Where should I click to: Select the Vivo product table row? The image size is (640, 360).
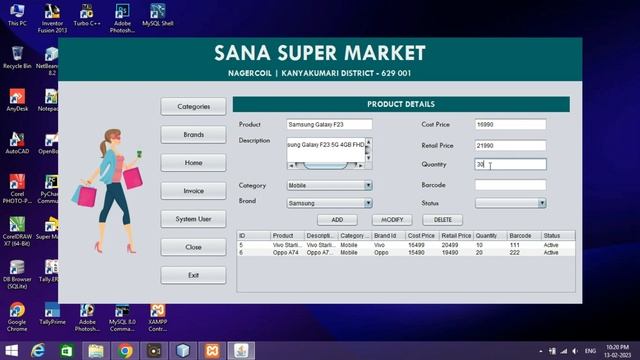point(406,245)
